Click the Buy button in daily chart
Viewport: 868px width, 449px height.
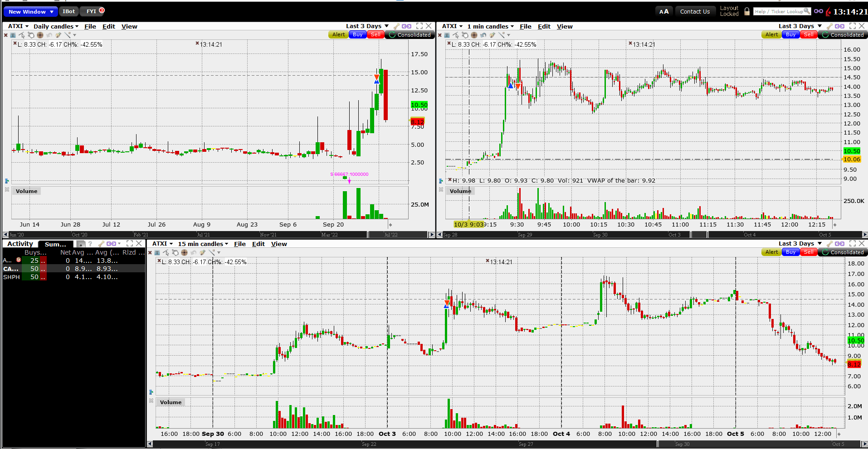(x=357, y=35)
